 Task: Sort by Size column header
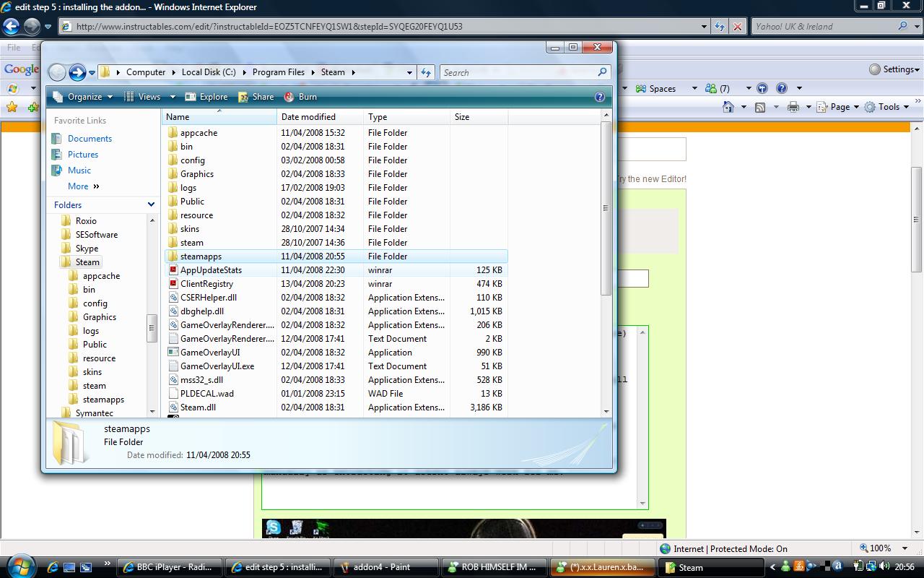tap(479, 117)
